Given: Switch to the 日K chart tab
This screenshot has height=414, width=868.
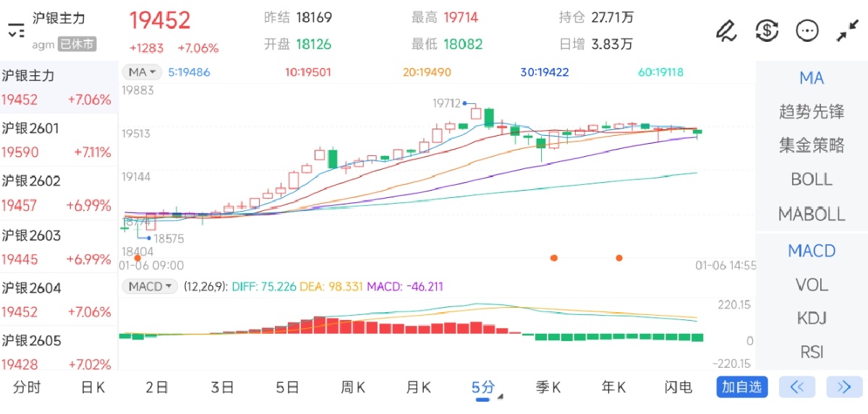Looking at the screenshot, I should (x=92, y=387).
